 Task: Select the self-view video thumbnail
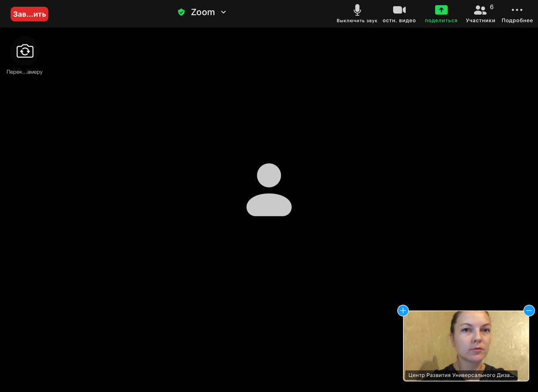click(x=466, y=346)
